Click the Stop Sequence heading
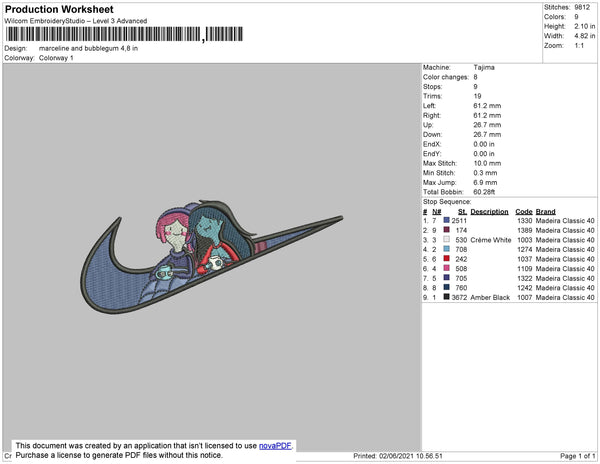 point(447,202)
